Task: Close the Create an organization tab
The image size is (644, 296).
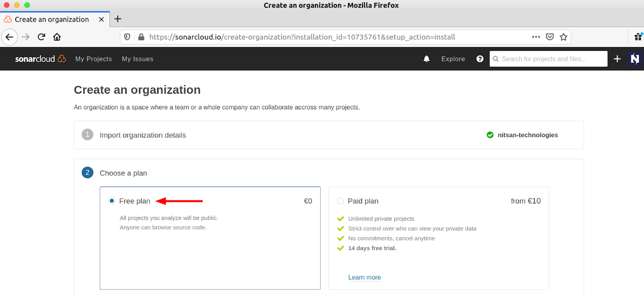Action: [x=101, y=19]
